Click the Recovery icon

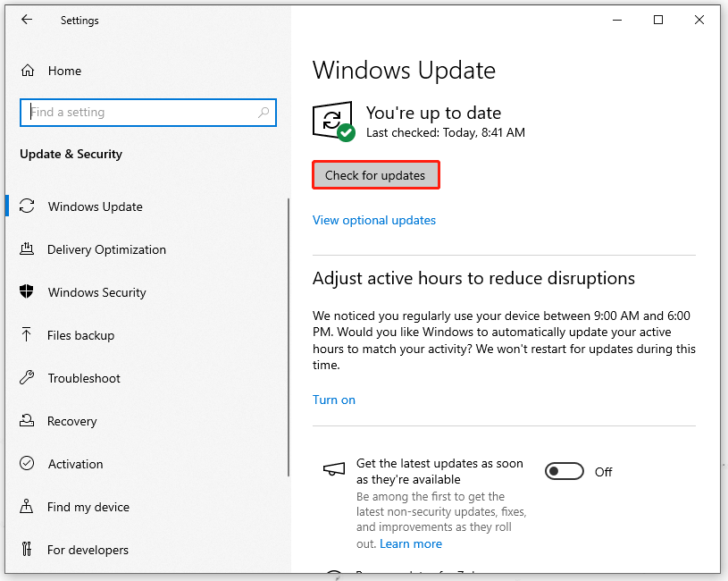pos(27,421)
